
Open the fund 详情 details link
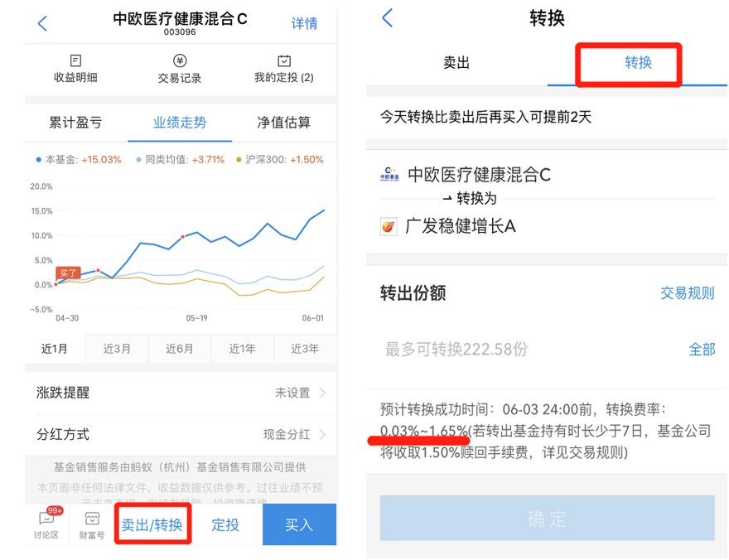coord(305,22)
